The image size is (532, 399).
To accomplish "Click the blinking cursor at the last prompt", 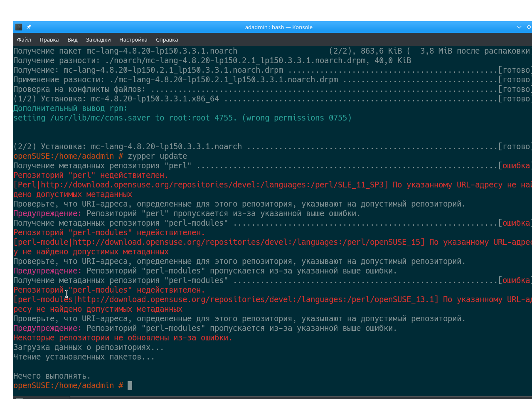I will click(x=130, y=385).
